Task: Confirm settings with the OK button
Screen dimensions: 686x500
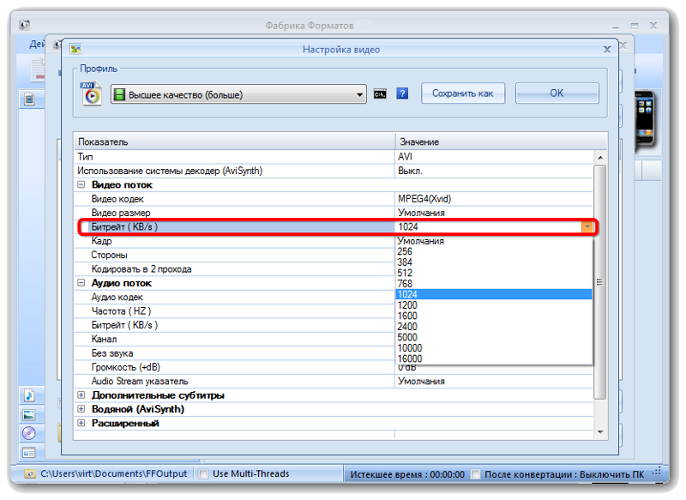Action: [x=557, y=93]
